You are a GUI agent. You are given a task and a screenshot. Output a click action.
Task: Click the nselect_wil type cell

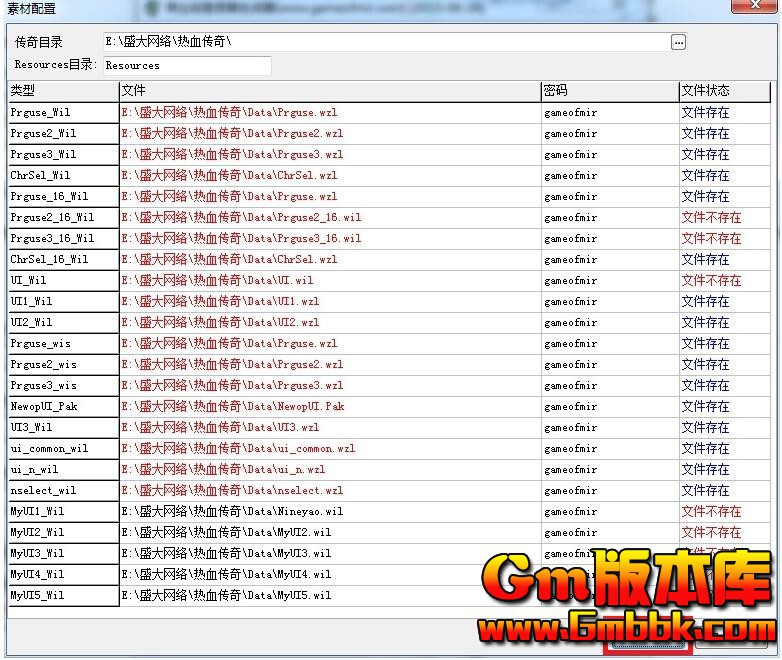pyautogui.click(x=63, y=491)
